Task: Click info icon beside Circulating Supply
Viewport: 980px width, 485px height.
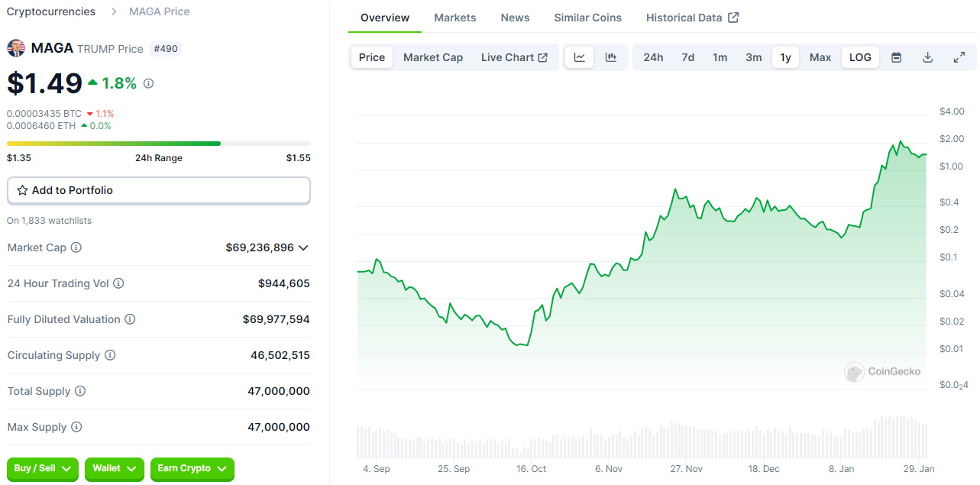Action: (110, 355)
